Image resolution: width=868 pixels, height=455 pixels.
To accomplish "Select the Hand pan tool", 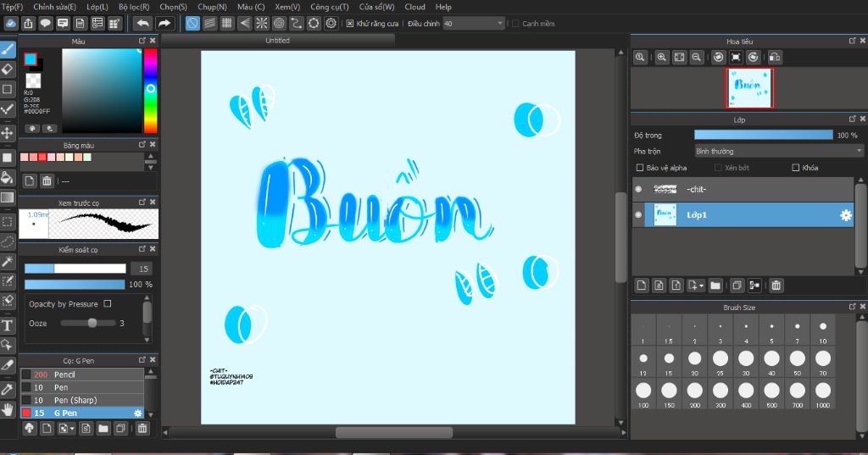I will click(7, 409).
